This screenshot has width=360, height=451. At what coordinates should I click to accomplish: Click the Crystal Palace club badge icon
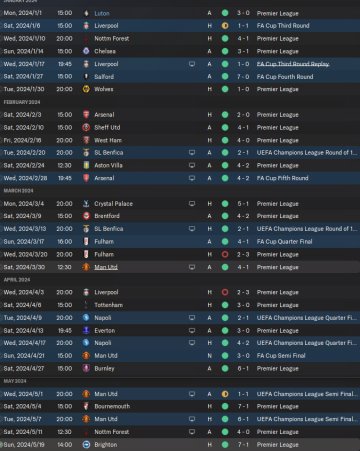coord(86,203)
